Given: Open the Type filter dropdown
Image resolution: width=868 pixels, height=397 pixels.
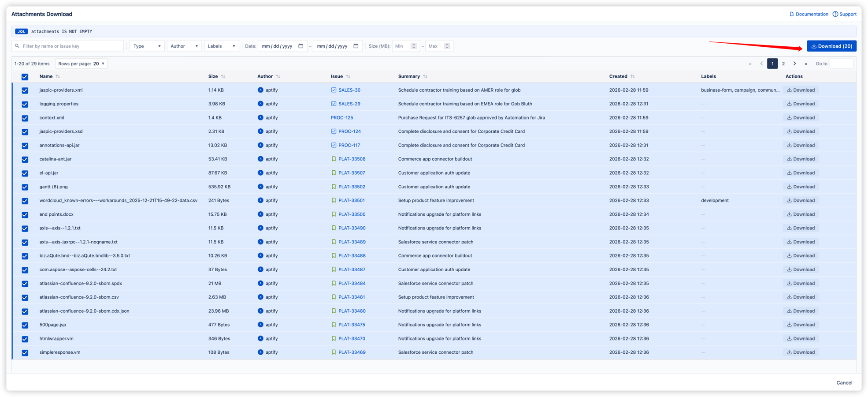Looking at the screenshot, I should pos(147,46).
